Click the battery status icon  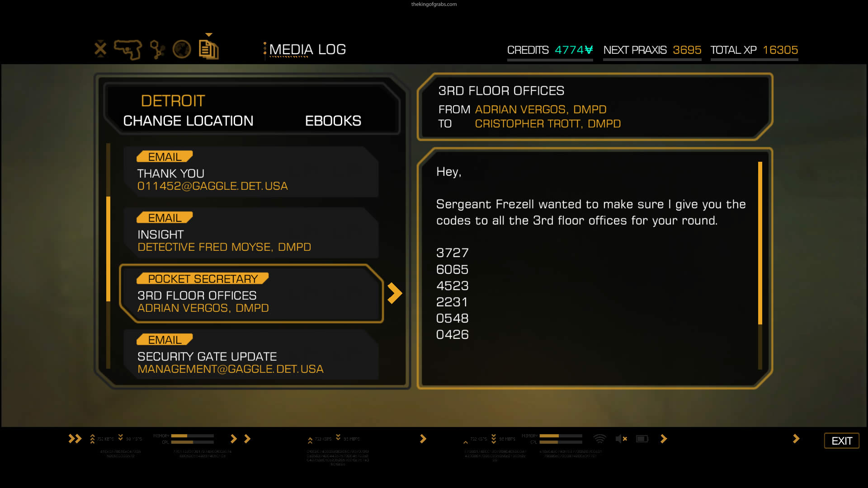click(642, 439)
